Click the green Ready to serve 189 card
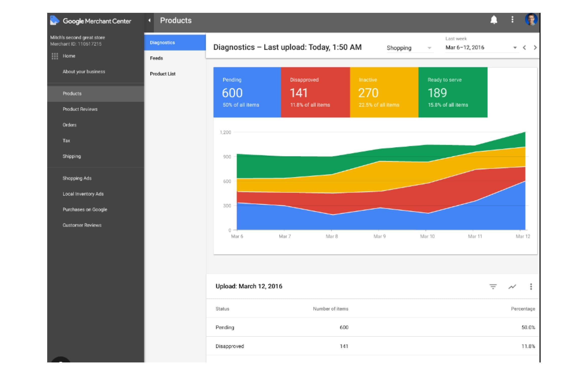The width and height of the screenshot is (588, 375). 453,92
